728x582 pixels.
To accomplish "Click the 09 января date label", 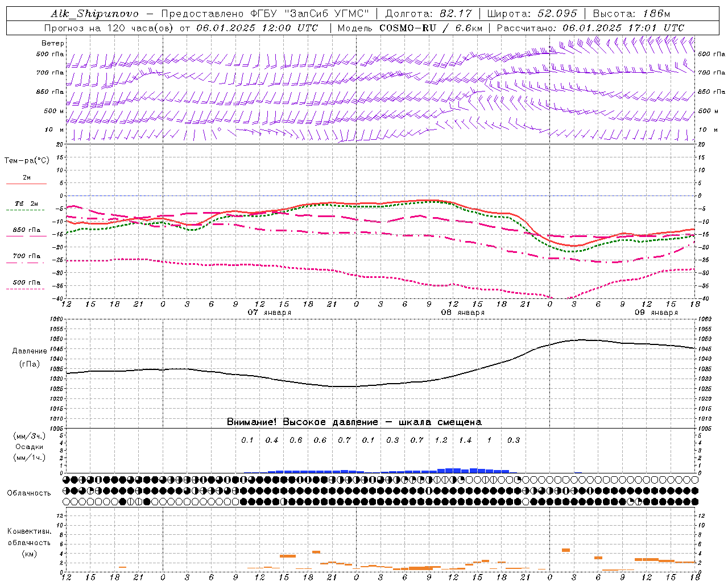I will 656,313.
